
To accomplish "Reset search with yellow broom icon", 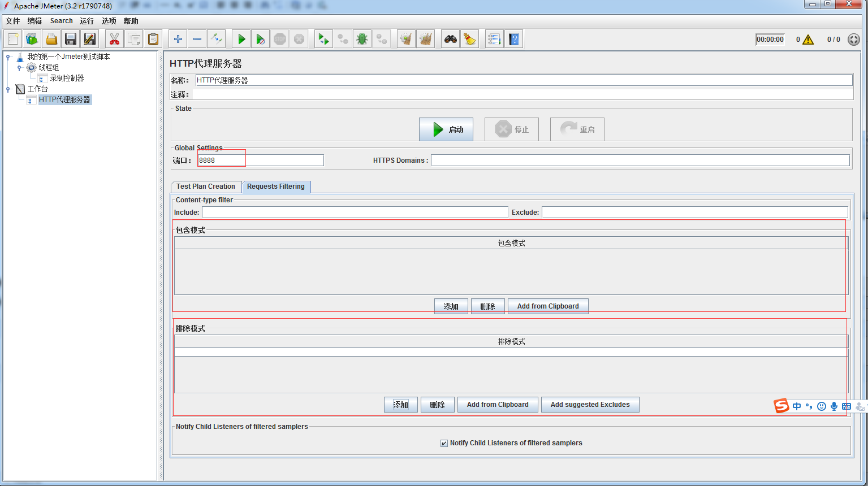I will tap(469, 39).
